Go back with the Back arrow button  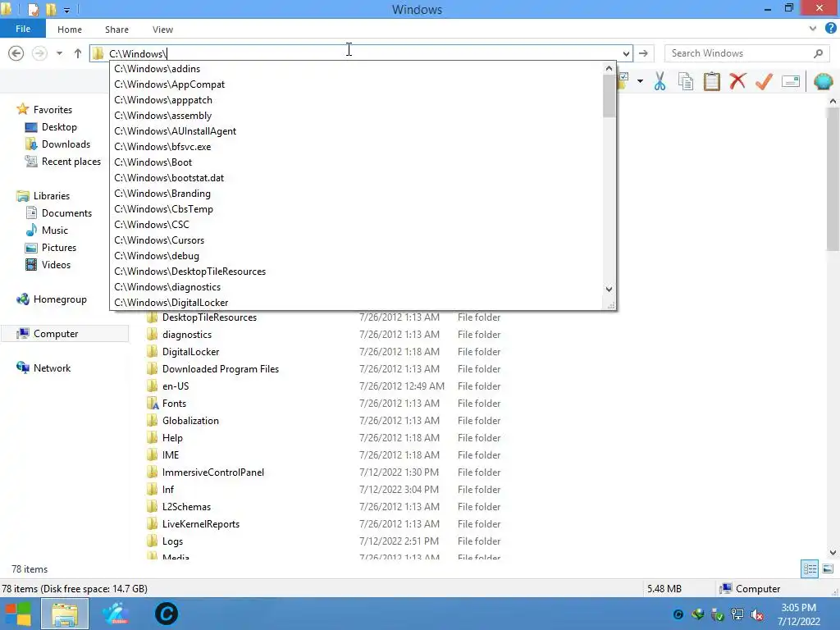[16, 53]
